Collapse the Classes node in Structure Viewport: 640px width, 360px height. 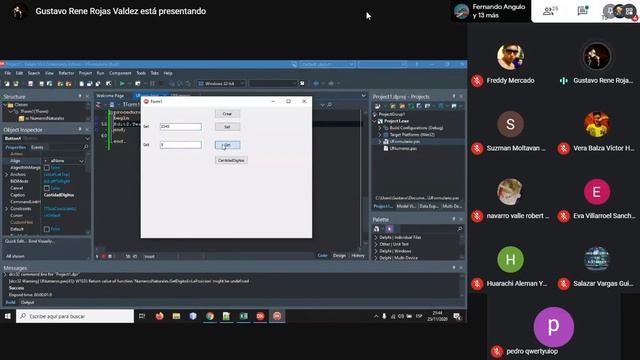tap(5, 105)
